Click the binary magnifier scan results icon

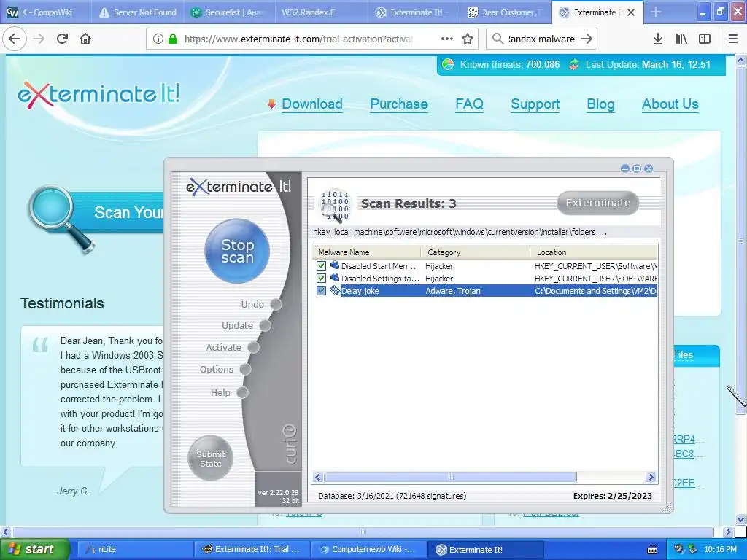334,206
